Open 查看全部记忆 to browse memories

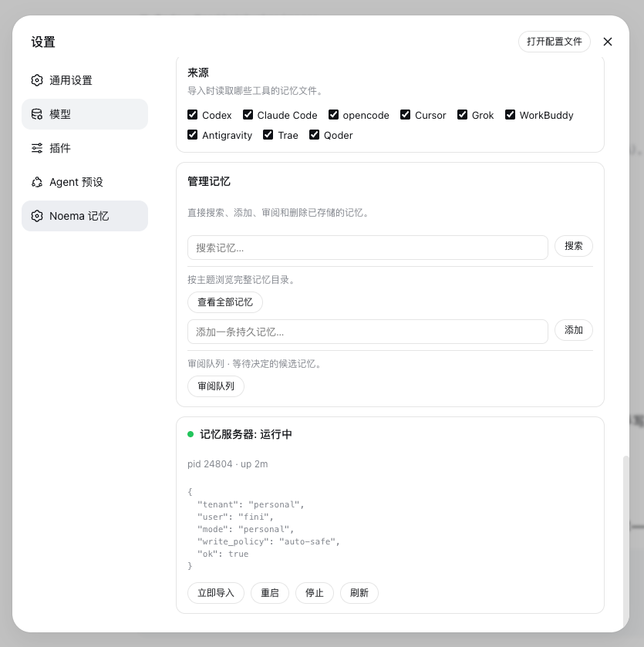[225, 302]
